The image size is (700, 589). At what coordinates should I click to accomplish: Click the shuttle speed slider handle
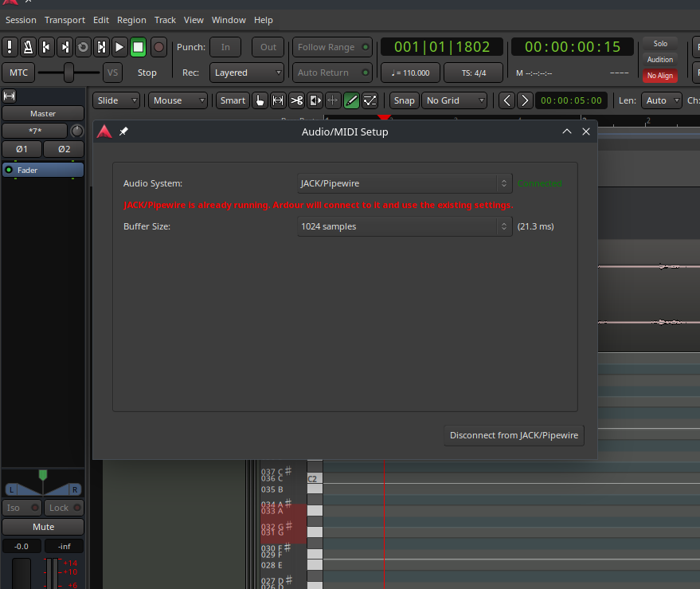tap(69, 73)
